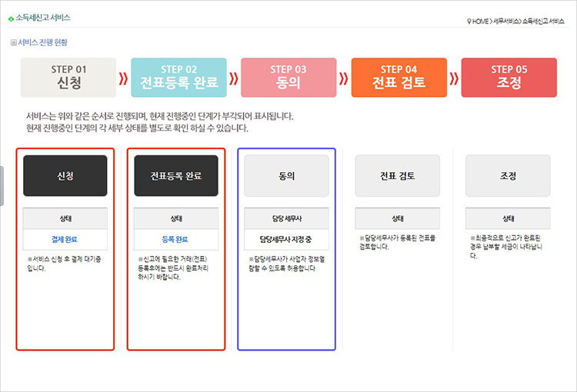Click the red chevron arrows after STEP 01

[x=123, y=78]
